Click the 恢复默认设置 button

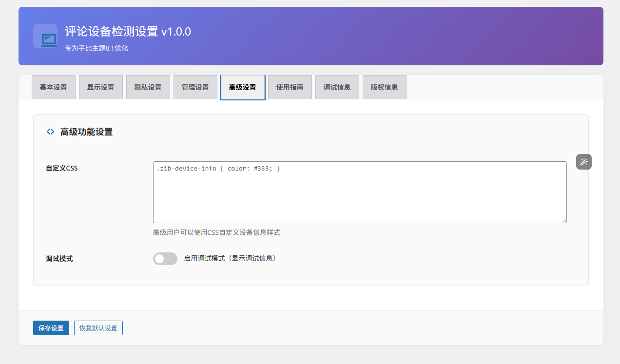pos(98,328)
